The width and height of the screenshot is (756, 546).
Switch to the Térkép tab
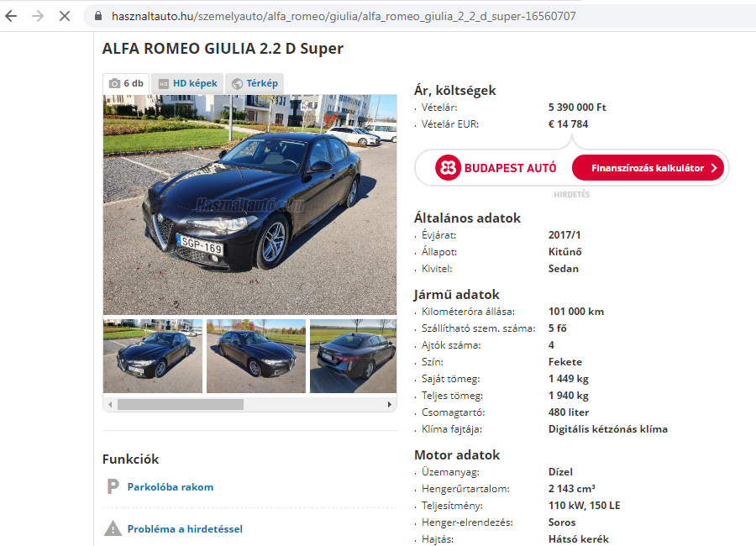(255, 83)
